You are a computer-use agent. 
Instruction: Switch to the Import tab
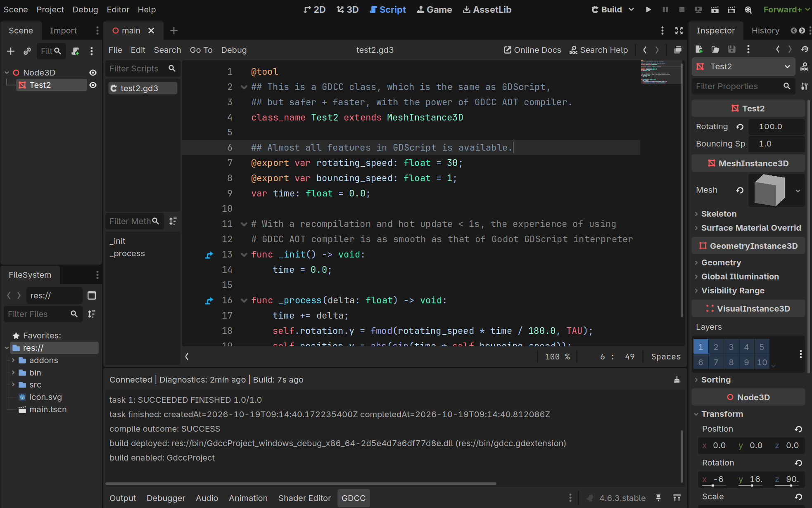pyautogui.click(x=63, y=31)
